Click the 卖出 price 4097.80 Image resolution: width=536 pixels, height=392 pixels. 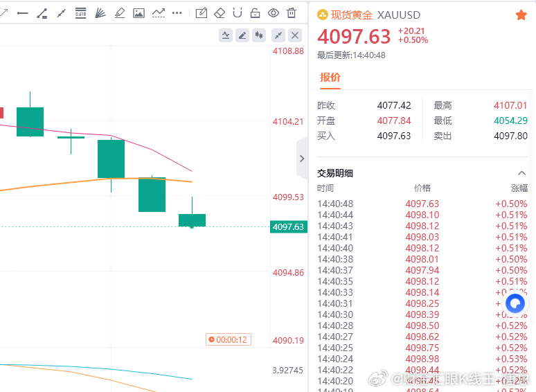pos(510,136)
